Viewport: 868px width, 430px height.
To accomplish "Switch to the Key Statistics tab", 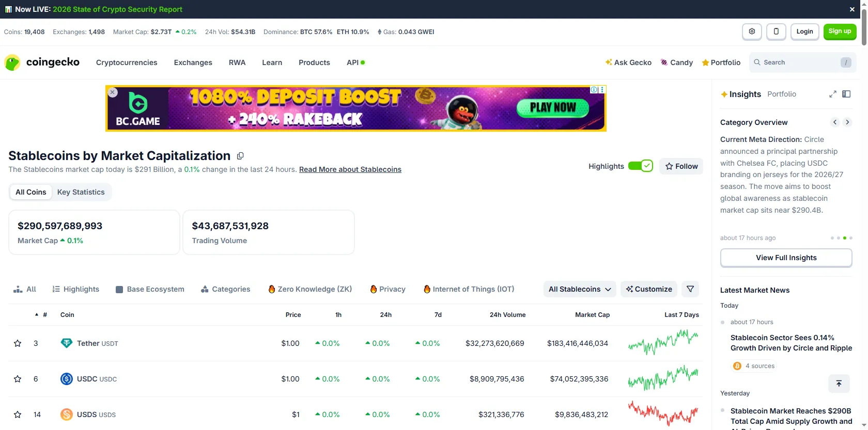I will point(81,192).
